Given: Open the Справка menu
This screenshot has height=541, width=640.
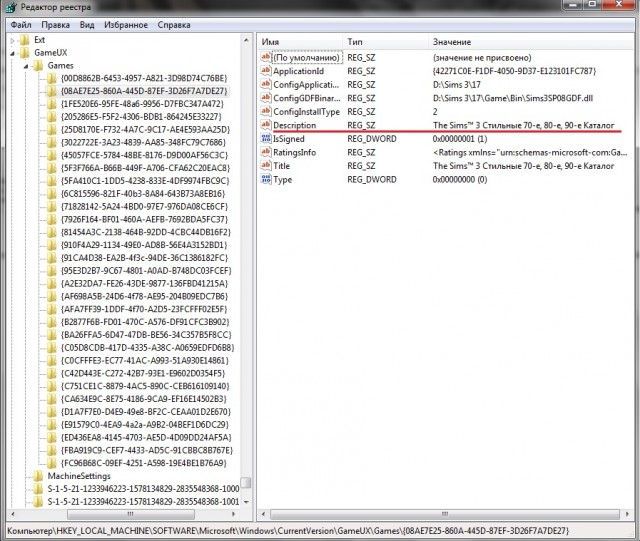Looking at the screenshot, I should 174,22.
